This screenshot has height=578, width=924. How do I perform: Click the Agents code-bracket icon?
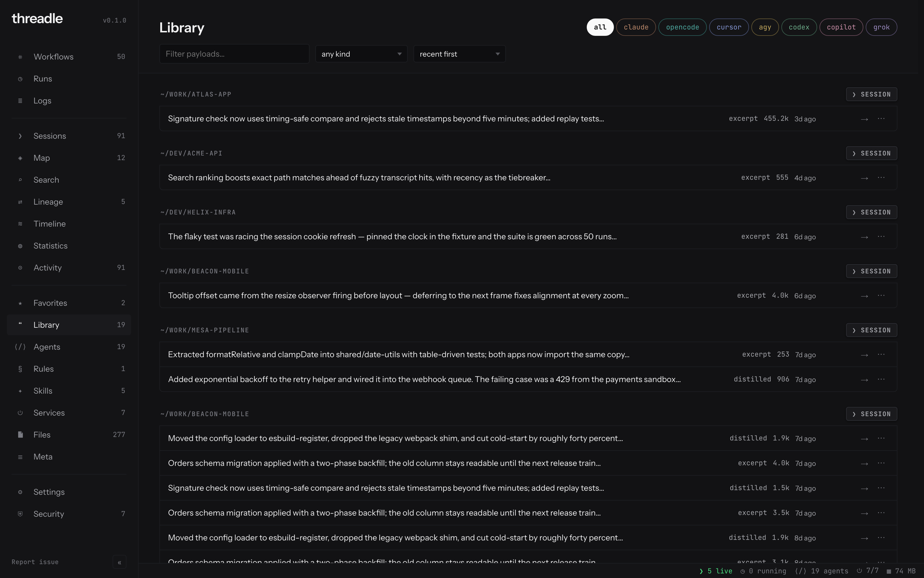[x=20, y=347]
